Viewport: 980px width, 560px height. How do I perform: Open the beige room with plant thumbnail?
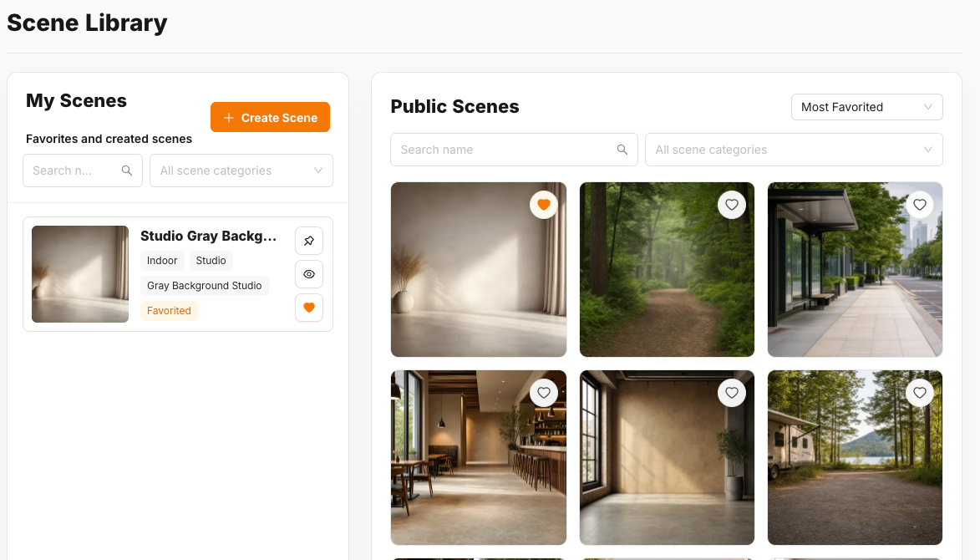tap(667, 457)
